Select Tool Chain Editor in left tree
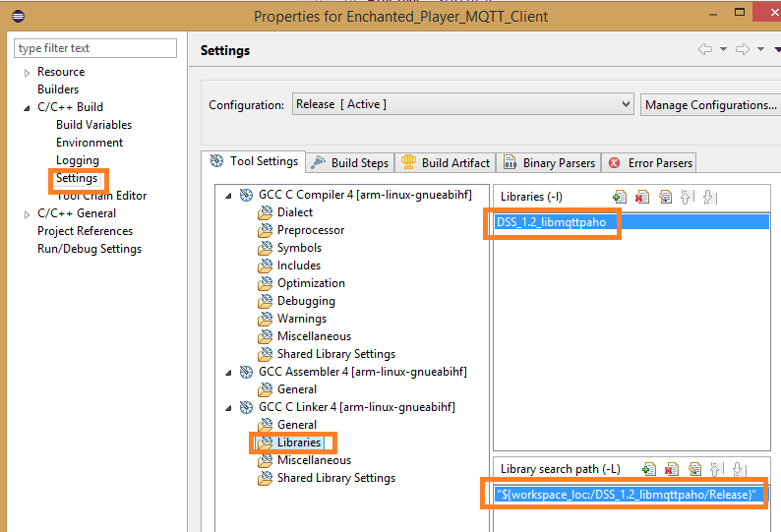 point(101,197)
